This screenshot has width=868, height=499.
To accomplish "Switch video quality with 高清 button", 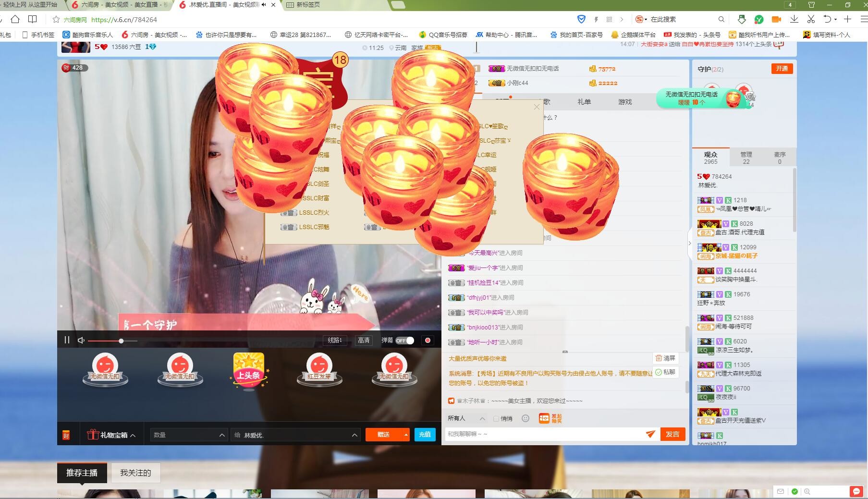I will 364,340.
